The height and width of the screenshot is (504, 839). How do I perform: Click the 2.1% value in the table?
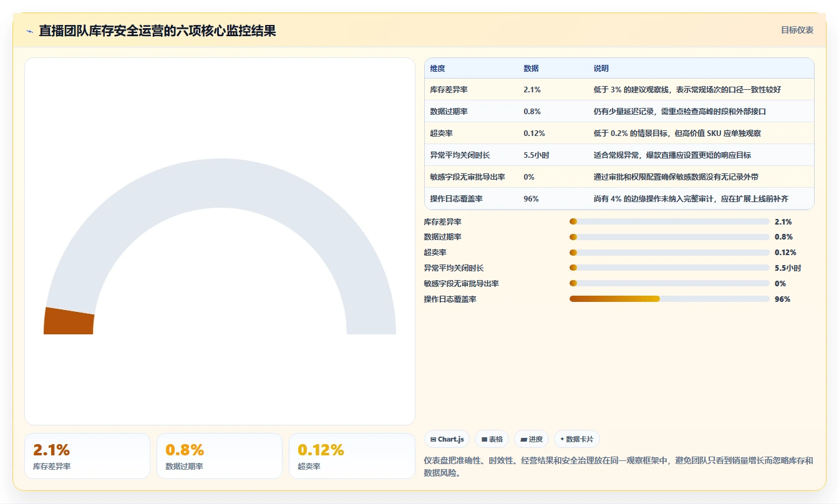(532, 90)
